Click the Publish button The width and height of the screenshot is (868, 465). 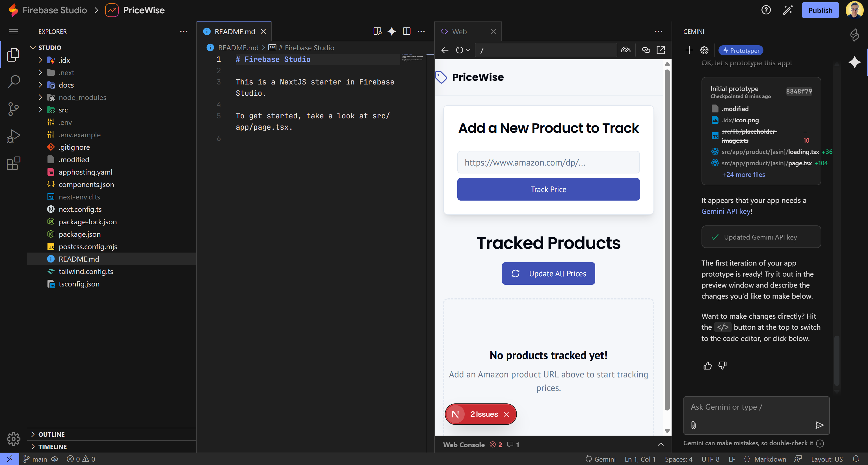click(x=820, y=10)
